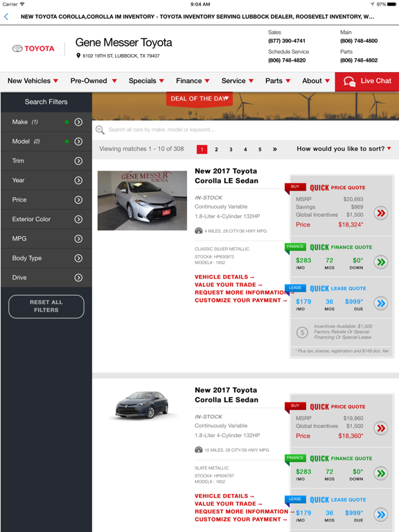The height and width of the screenshot is (532, 399).
Task: Open the How would you like to sort dropdown
Action: coord(344,149)
